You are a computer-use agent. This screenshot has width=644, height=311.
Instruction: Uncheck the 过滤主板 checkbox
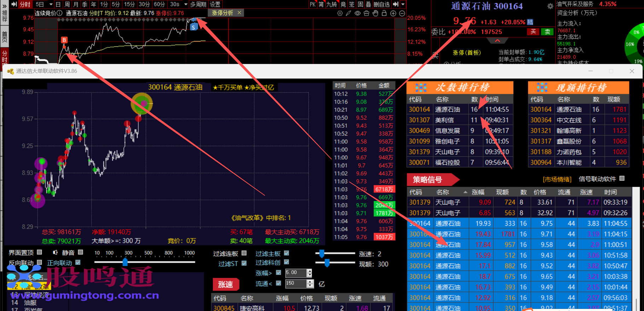pos(286,253)
